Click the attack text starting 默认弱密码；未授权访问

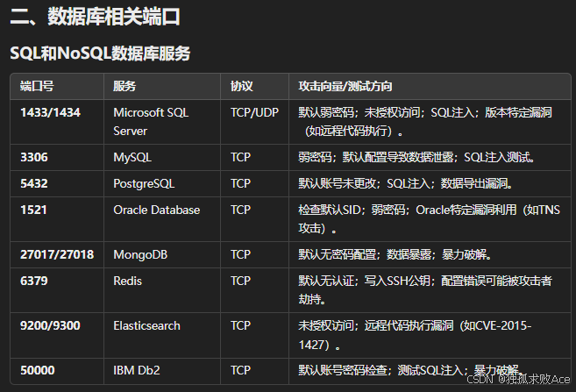(425, 122)
